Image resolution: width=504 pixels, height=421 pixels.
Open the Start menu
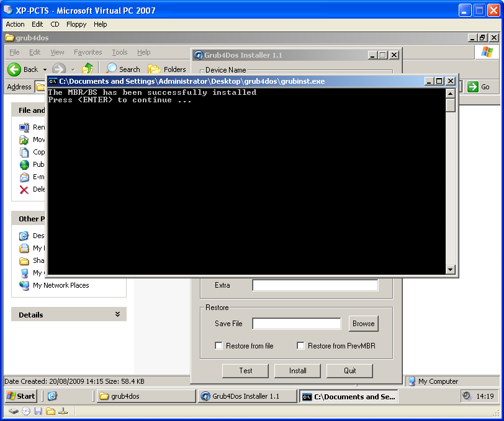[21, 396]
